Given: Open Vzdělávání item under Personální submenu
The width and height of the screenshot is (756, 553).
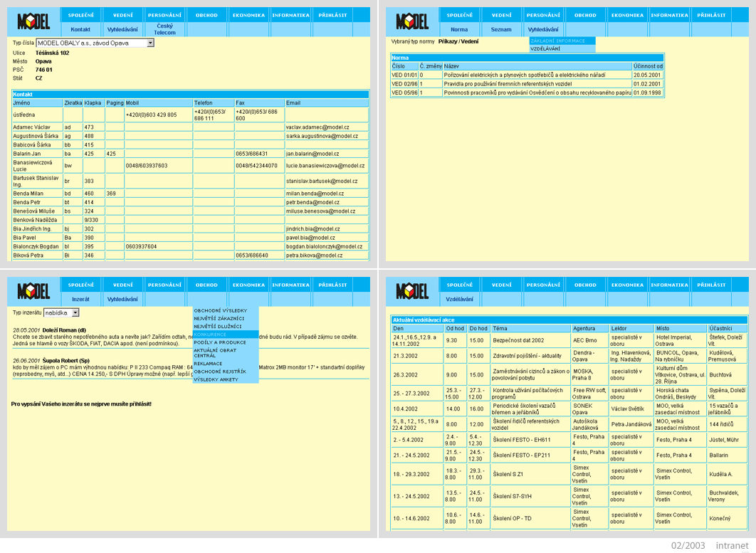Looking at the screenshot, I should click(562, 48).
